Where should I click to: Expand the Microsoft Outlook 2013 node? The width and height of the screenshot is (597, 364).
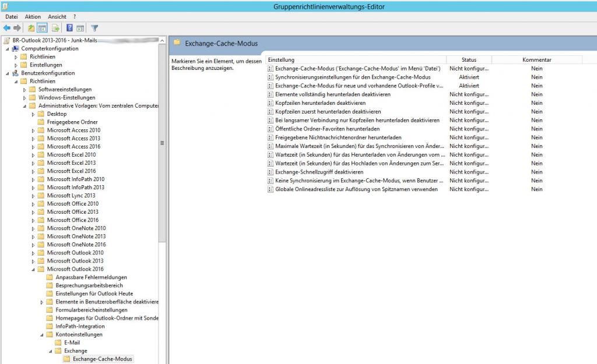click(x=33, y=261)
